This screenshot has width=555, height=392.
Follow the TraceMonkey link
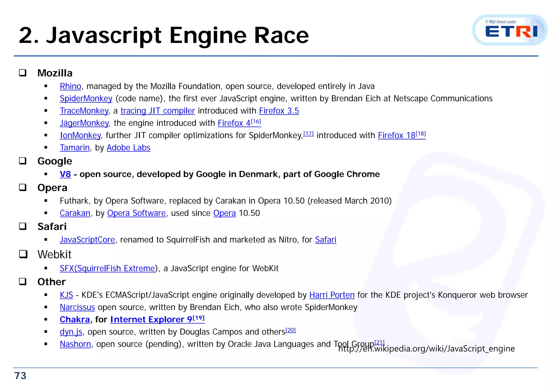(84, 111)
